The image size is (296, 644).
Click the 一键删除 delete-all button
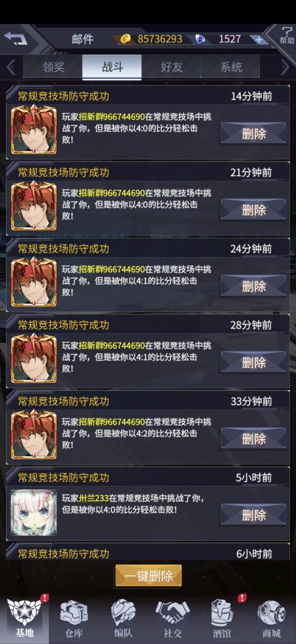click(148, 576)
